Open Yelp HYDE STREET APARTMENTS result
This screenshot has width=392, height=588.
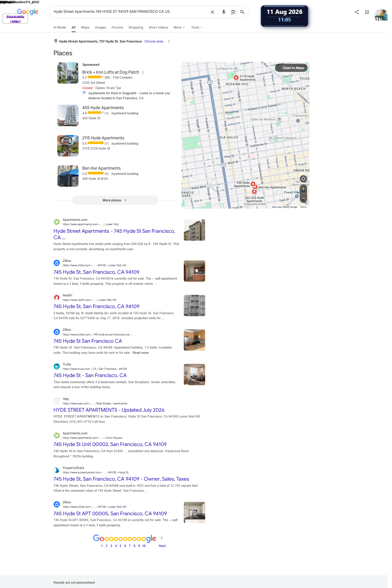tap(109, 410)
